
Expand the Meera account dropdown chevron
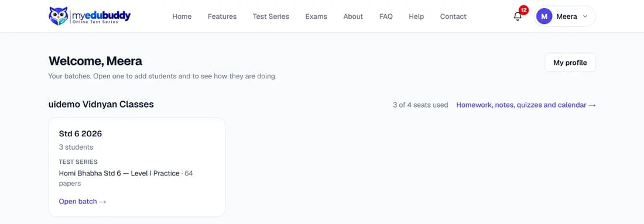coord(585,16)
